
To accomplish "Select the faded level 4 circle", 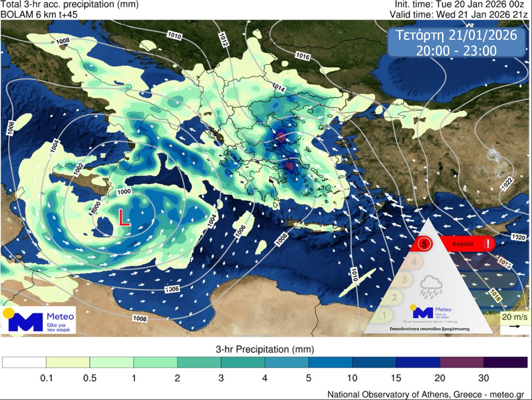I will 415,262.
